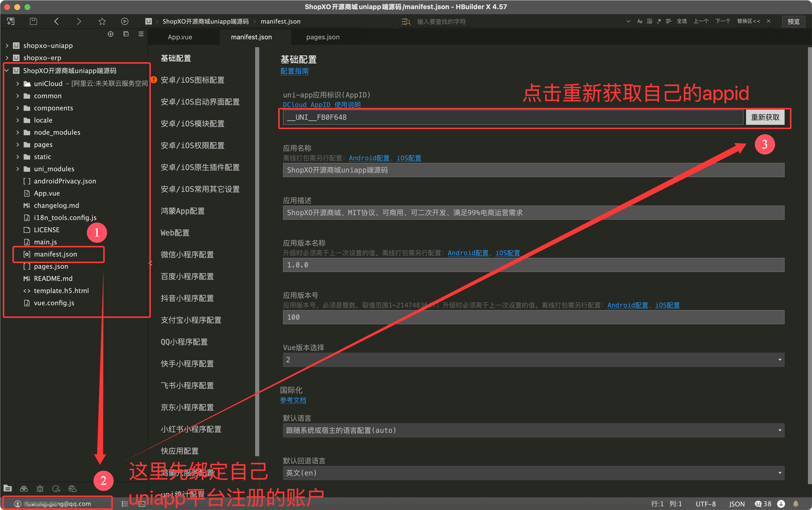The image size is (812, 510).
Task: Click the search input 输入要查找的字符
Action: (x=519, y=22)
